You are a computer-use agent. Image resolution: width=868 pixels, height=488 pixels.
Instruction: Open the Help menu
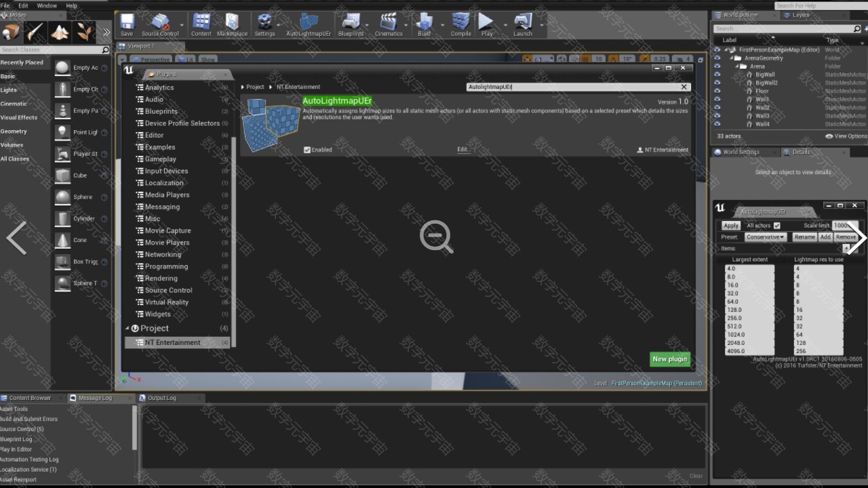coord(71,5)
